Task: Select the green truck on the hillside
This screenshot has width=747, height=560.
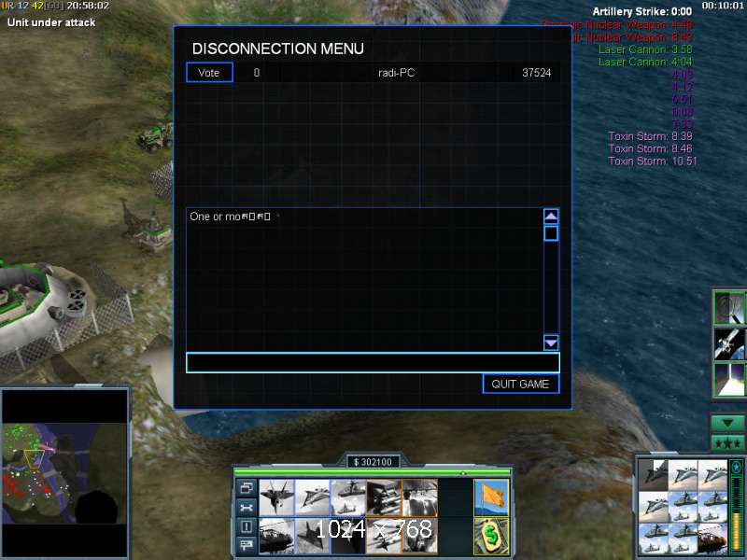Action: 155,137
